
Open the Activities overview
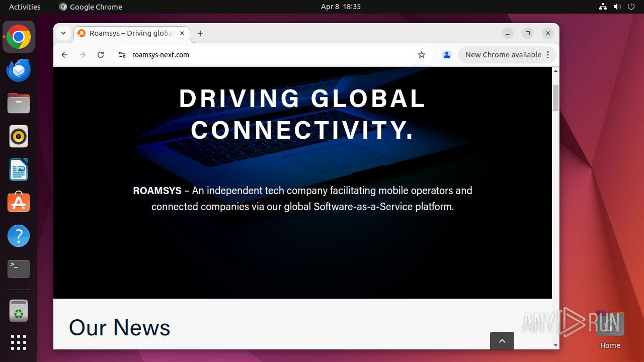click(25, 7)
